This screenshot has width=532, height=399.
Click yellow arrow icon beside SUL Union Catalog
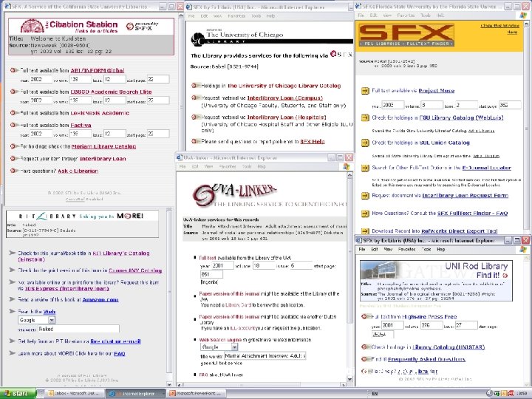click(365, 143)
